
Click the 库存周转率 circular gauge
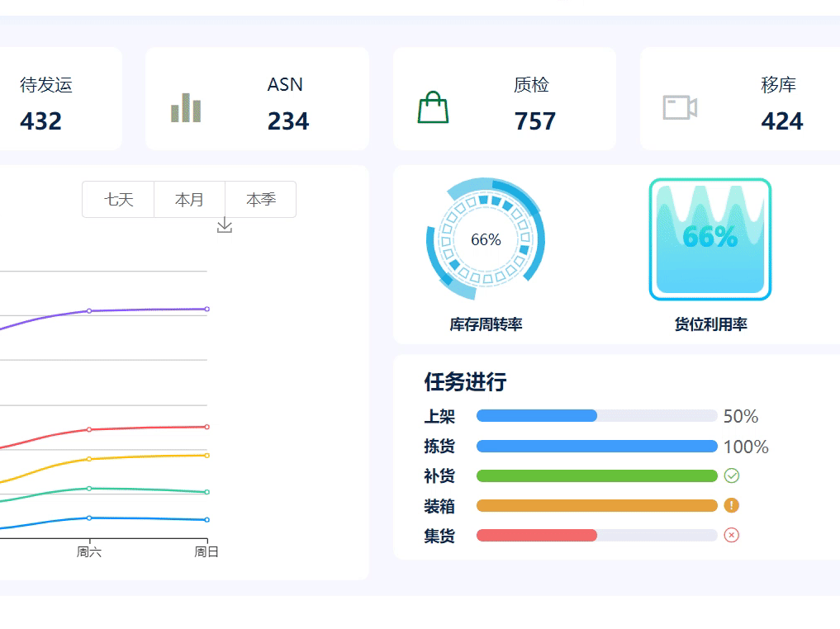[486, 239]
